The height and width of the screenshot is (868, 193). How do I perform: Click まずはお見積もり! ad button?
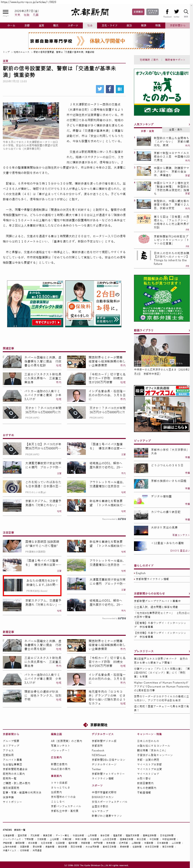(x=108, y=319)
